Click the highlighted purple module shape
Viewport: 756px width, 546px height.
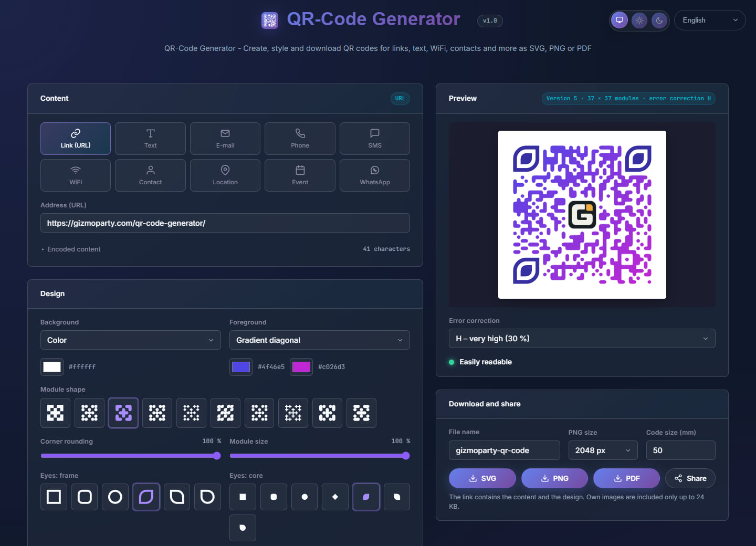click(x=123, y=413)
